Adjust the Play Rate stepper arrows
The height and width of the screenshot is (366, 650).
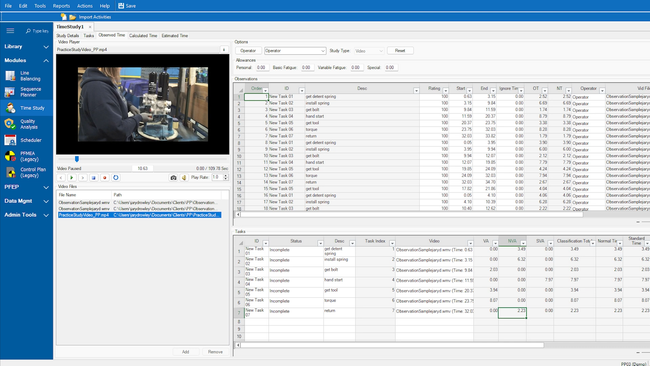pyautogui.click(x=226, y=177)
